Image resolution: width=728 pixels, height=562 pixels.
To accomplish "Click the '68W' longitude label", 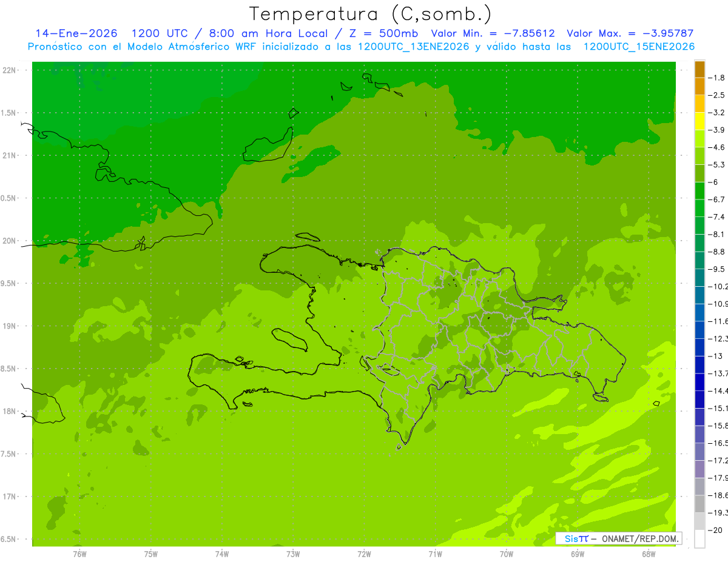I will pyautogui.click(x=649, y=554).
